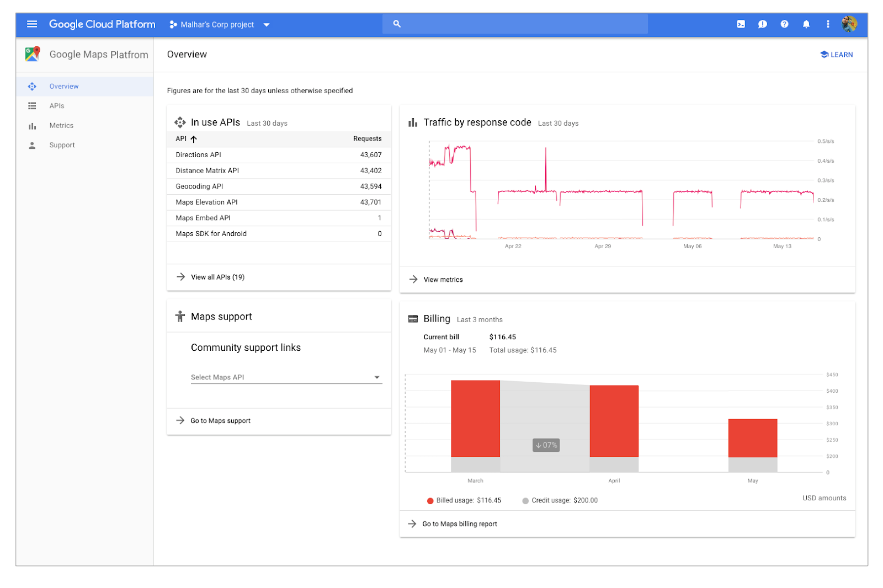This screenshot has height=588, width=883.
Task: Open the more options three-dot menu
Action: pos(827,24)
